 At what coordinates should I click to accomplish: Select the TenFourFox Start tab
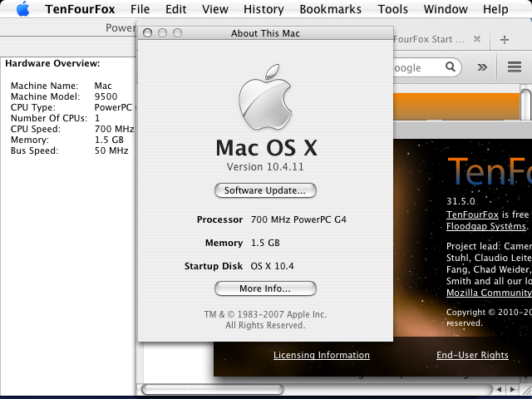(441, 39)
